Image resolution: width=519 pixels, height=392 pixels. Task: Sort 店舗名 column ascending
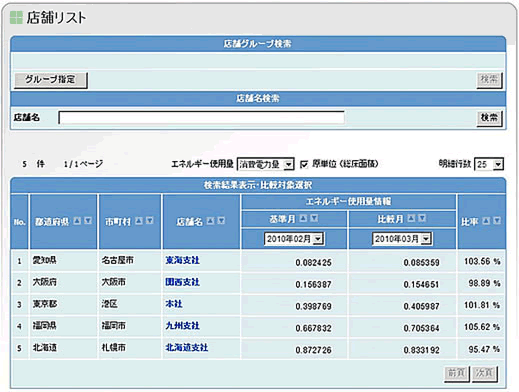point(210,221)
